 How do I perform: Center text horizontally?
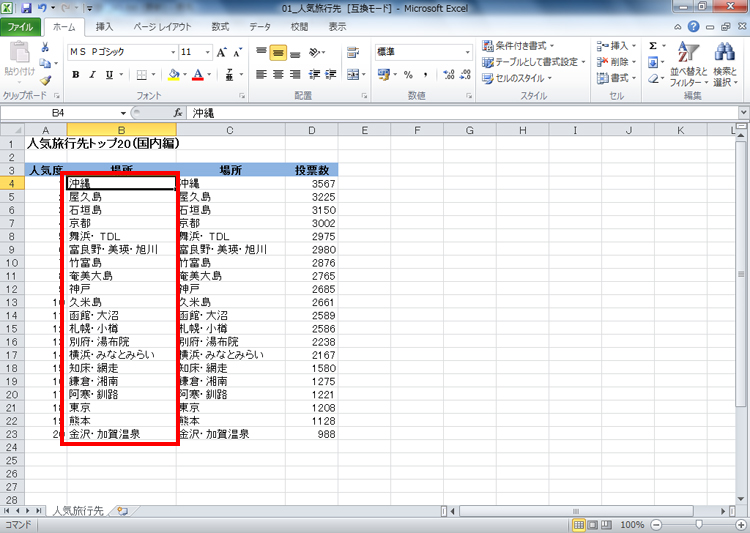coord(278,75)
